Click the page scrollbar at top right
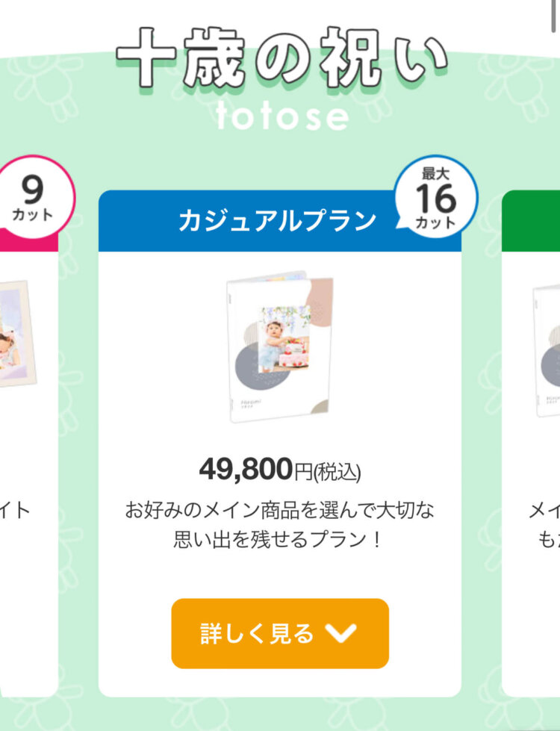 click(553, 16)
